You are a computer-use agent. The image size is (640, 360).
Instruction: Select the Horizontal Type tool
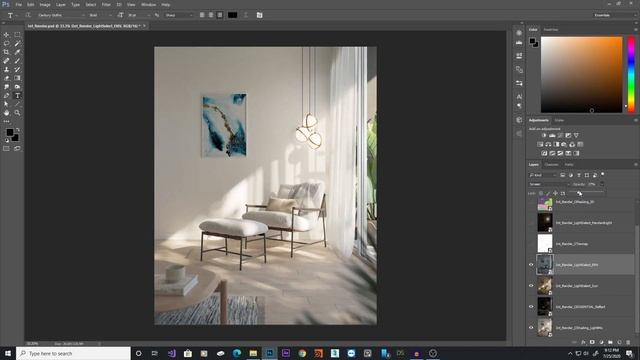point(17,96)
